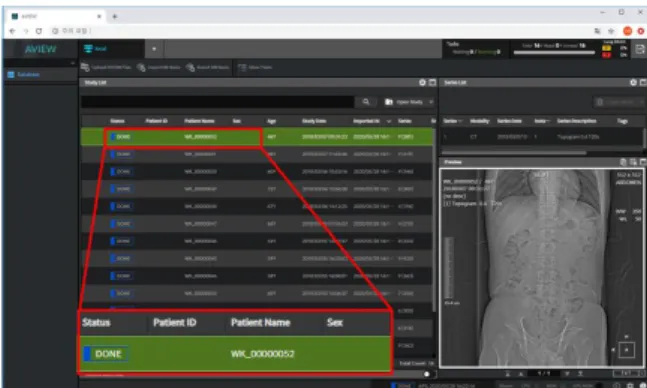The height and width of the screenshot is (388, 647).
Task: Open Series List settings gear icon
Action: [x=633, y=83]
